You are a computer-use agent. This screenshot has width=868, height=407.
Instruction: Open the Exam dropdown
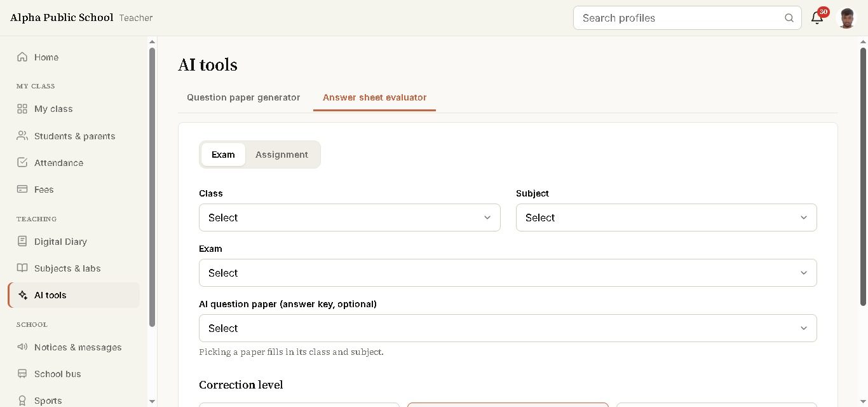(508, 273)
